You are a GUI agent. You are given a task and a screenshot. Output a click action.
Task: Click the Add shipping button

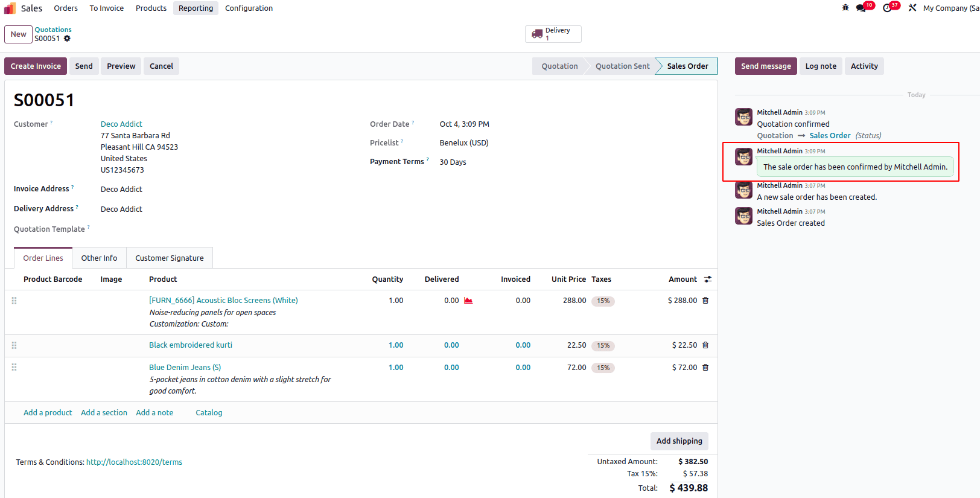point(679,441)
